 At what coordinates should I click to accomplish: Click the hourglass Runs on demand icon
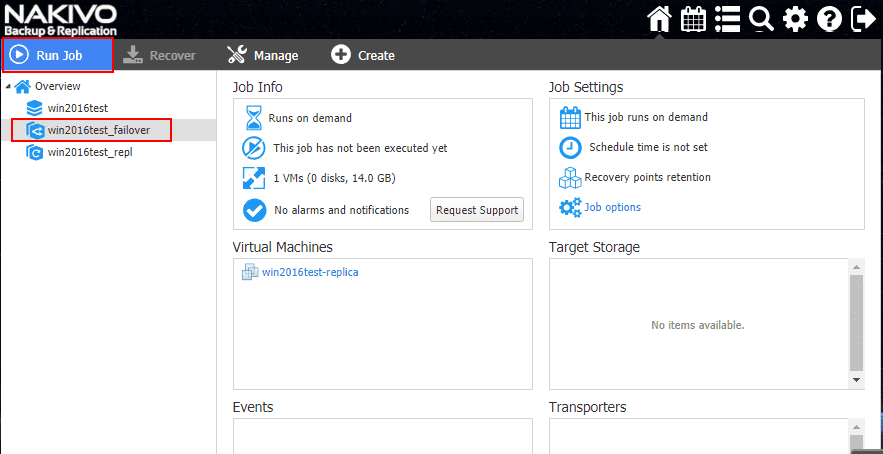click(254, 118)
